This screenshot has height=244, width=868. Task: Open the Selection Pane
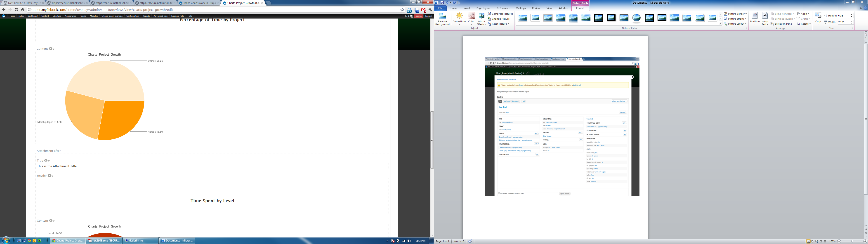click(x=781, y=24)
